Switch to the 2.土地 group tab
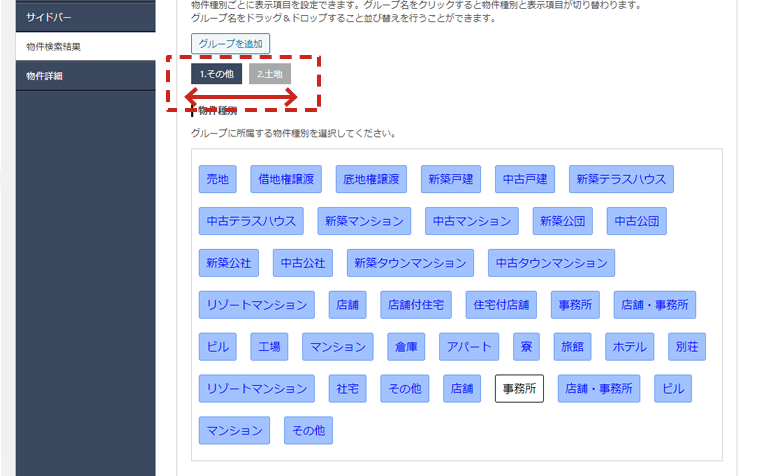 (x=270, y=74)
